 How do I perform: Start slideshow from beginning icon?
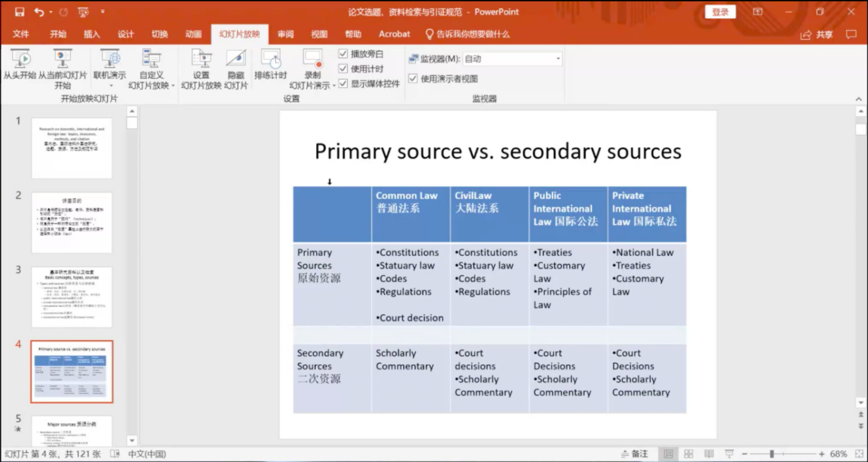[x=20, y=59]
